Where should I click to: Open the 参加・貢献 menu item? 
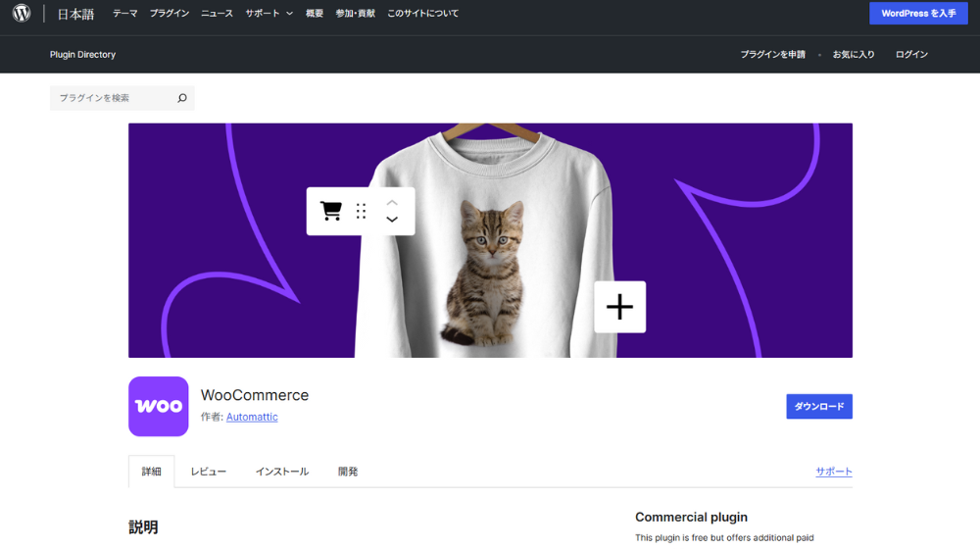coord(355,13)
